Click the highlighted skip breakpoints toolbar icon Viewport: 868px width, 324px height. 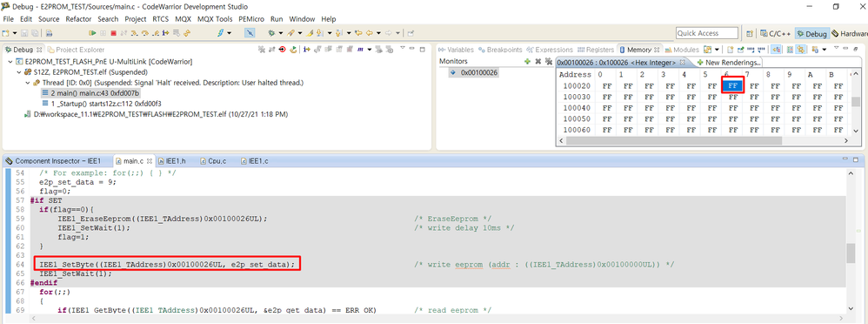pos(250,33)
